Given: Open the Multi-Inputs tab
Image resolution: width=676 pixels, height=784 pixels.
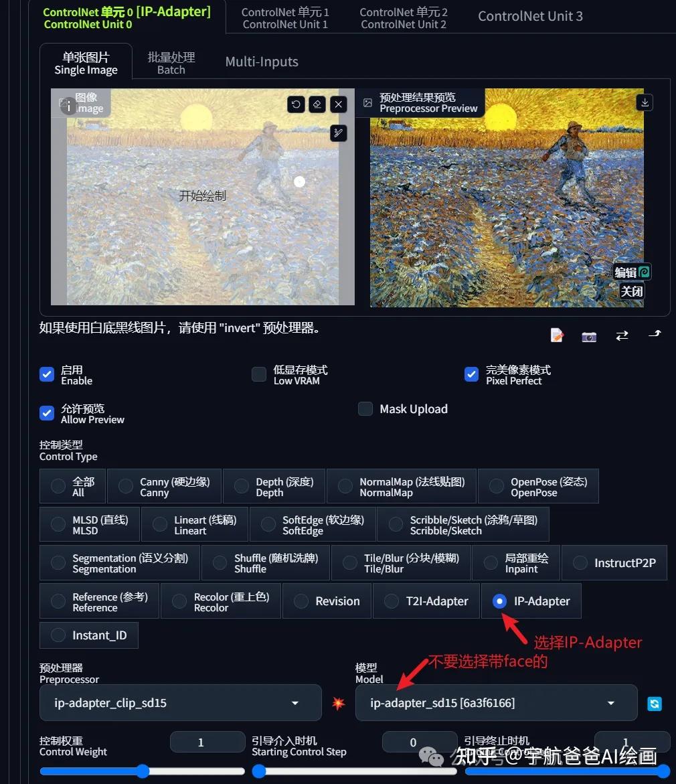Looking at the screenshot, I should click(262, 62).
